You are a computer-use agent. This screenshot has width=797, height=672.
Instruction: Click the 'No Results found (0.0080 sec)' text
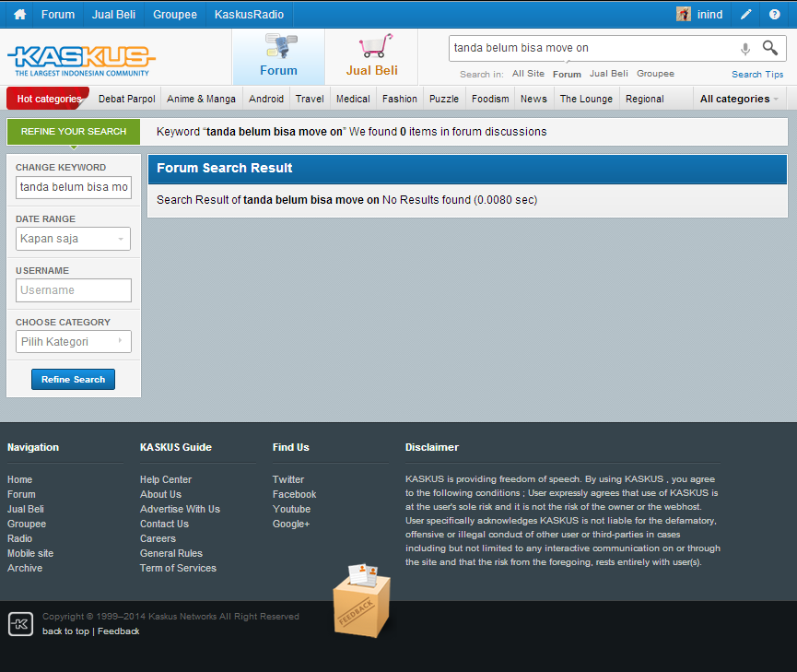point(460,200)
